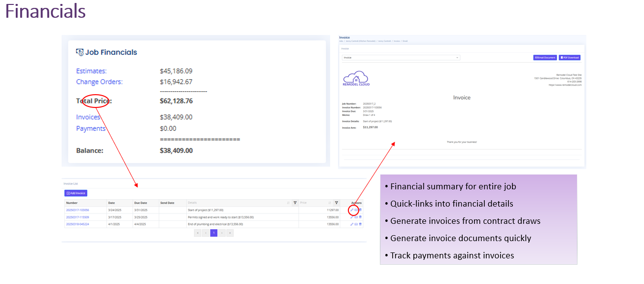This screenshot has width=644, height=284.
Task: Open the Invoice document type dropdown
Action: (x=401, y=58)
